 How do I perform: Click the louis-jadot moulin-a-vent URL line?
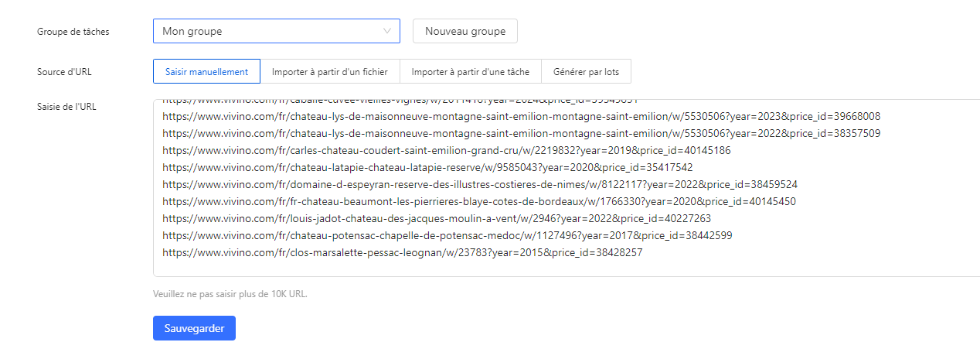click(x=436, y=218)
